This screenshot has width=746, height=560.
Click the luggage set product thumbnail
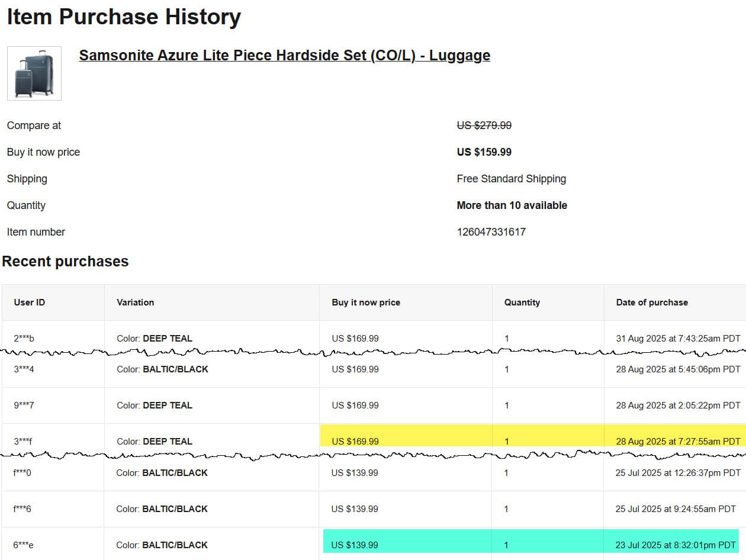click(x=34, y=73)
